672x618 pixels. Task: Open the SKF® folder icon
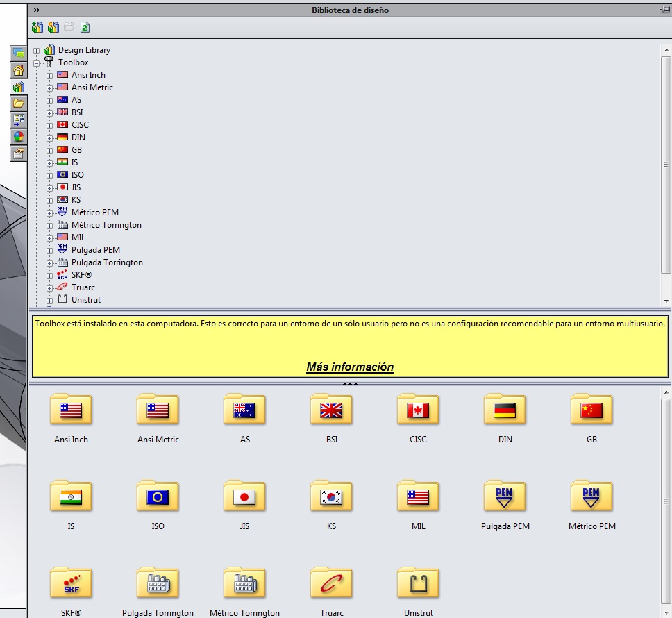(x=71, y=583)
